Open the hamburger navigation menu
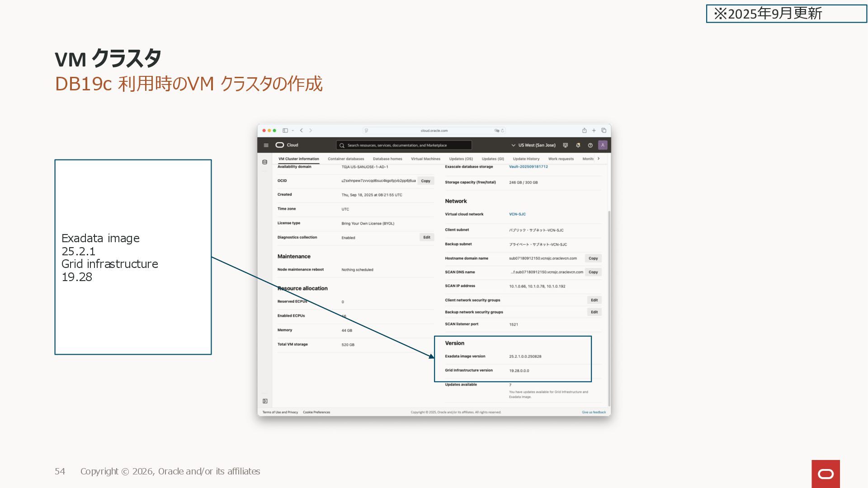The image size is (868, 488). tap(266, 145)
